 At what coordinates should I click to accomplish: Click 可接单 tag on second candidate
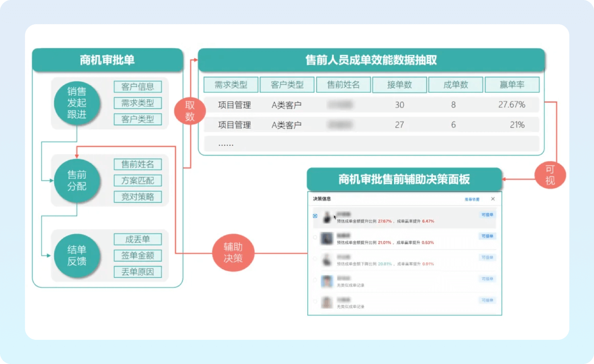(487, 236)
